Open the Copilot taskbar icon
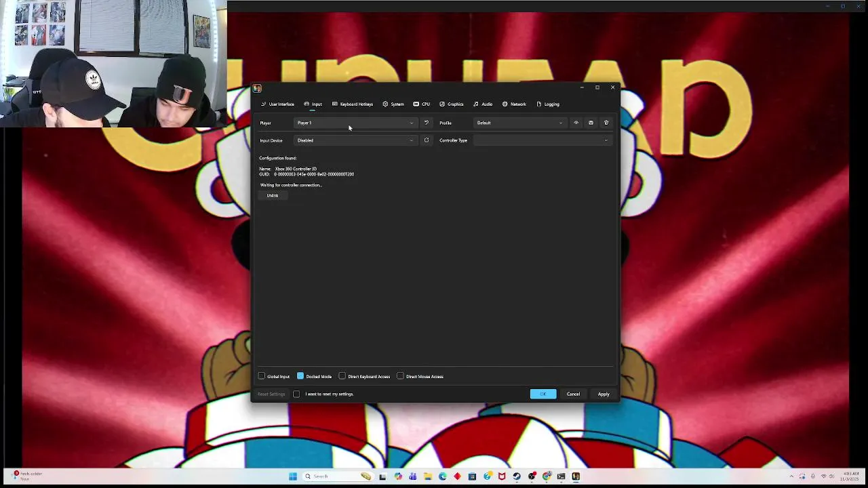The height and width of the screenshot is (488, 868). [x=398, y=476]
